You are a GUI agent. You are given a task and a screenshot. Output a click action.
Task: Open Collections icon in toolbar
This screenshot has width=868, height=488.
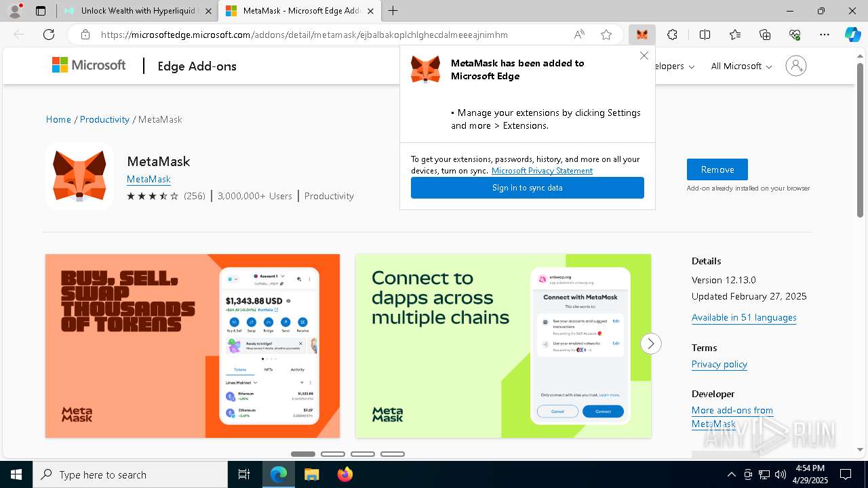point(765,35)
